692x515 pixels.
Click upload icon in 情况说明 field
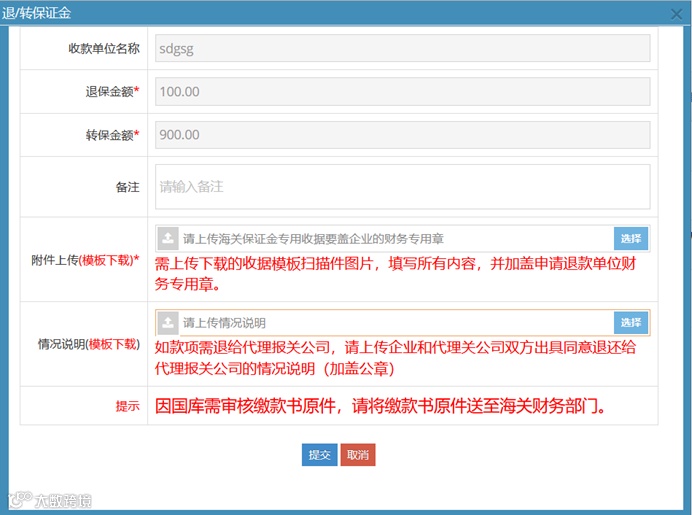(x=168, y=323)
